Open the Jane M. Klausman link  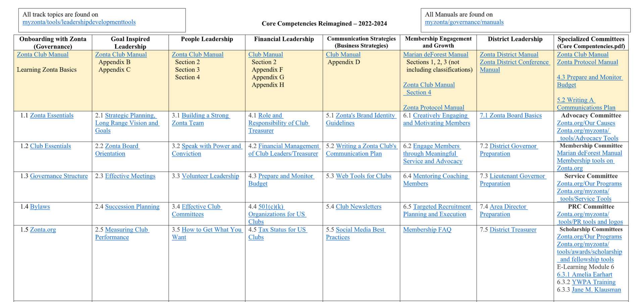(596, 290)
